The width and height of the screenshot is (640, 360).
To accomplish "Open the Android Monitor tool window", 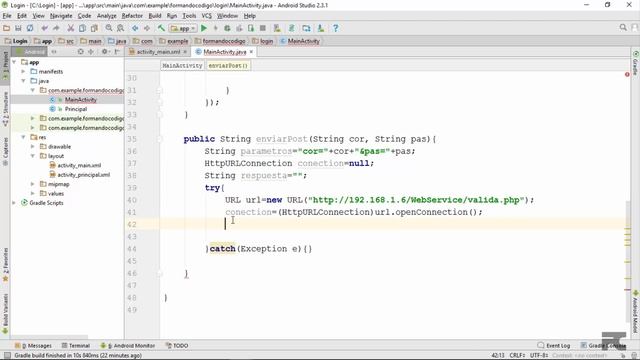I will (128, 346).
